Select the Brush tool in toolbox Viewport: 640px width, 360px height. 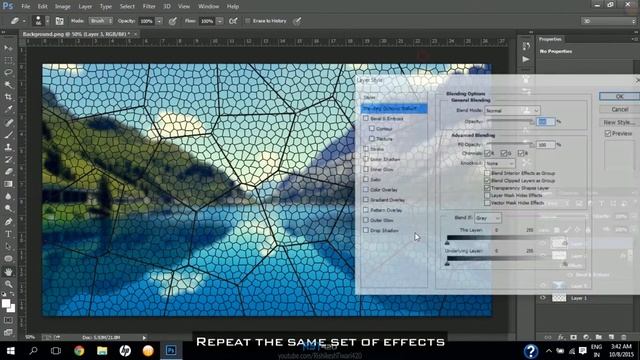coord(8,135)
